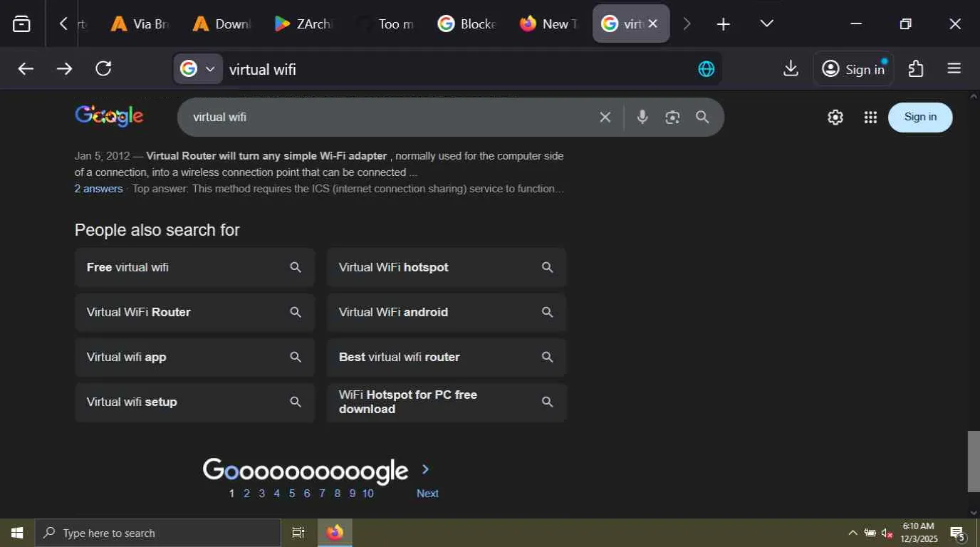Reload the current page
The image size is (980, 547).
click(103, 68)
